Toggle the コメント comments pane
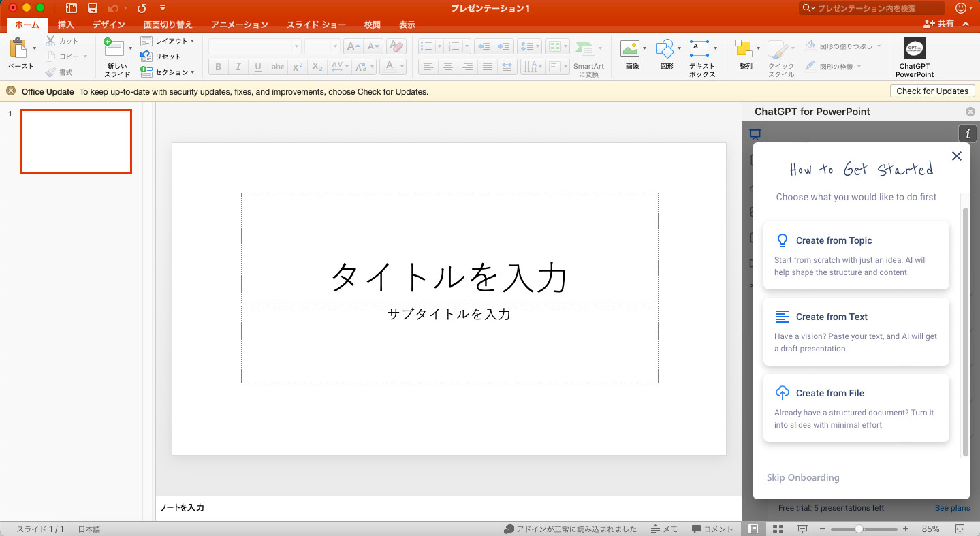This screenshot has width=980, height=536. coord(712,529)
